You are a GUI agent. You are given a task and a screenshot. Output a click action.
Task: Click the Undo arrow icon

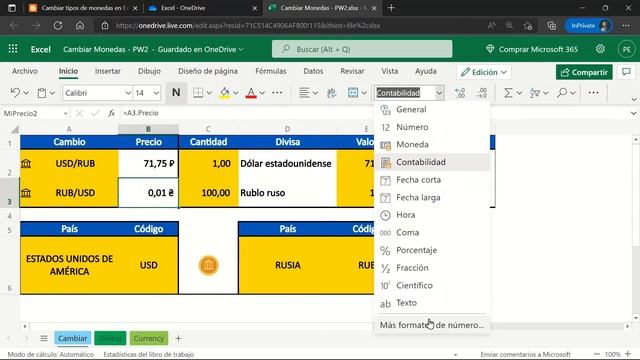[15, 93]
